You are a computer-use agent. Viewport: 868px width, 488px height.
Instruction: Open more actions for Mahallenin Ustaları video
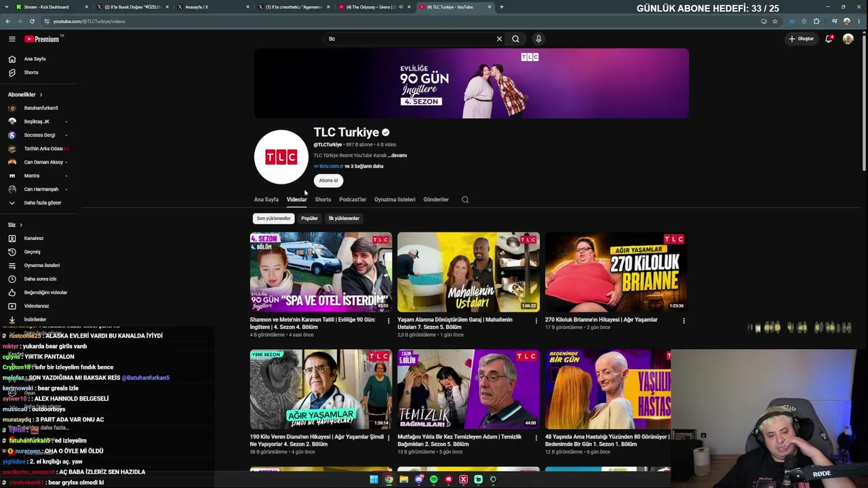[536, 321]
